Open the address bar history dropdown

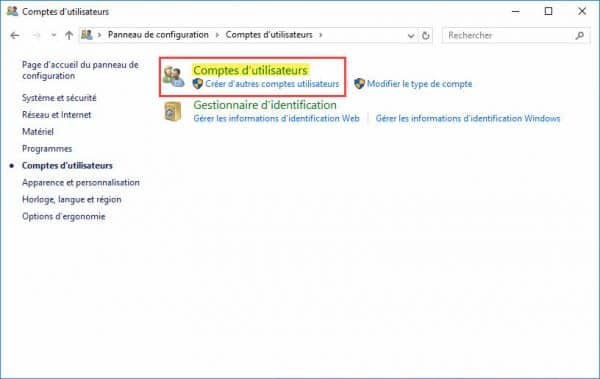(x=411, y=36)
